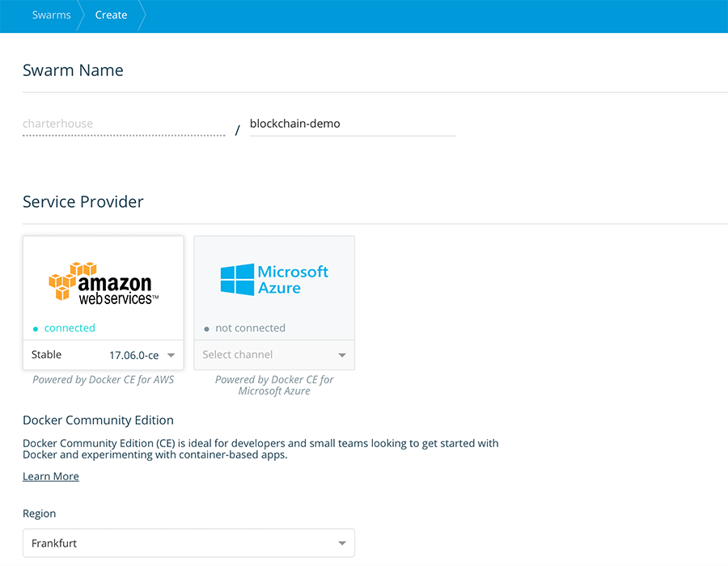Viewport: 728px width, 566px height.
Task: Click the Create breadcrumb
Action: (111, 15)
